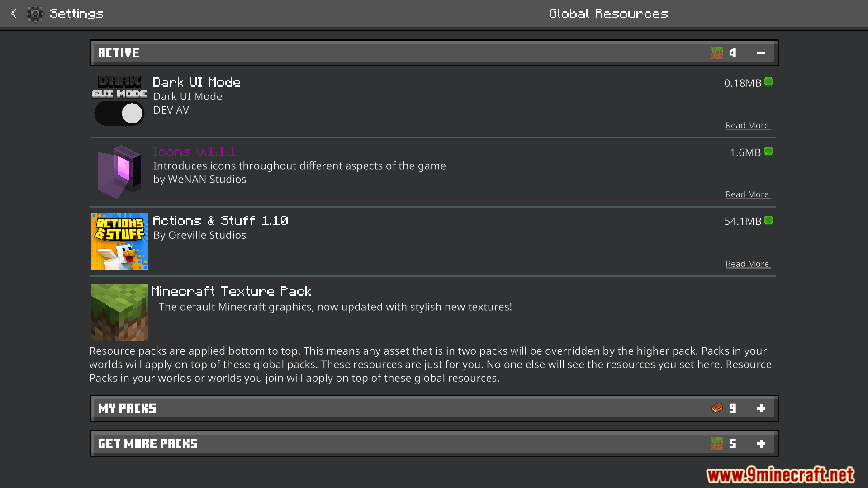Click green status dot beside 0.18MB
868x488 pixels.
click(769, 82)
